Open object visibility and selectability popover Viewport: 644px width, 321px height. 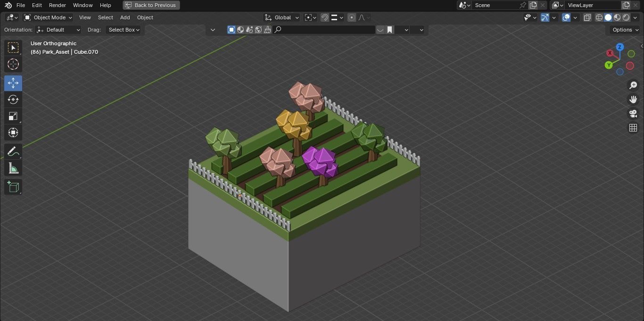530,17
